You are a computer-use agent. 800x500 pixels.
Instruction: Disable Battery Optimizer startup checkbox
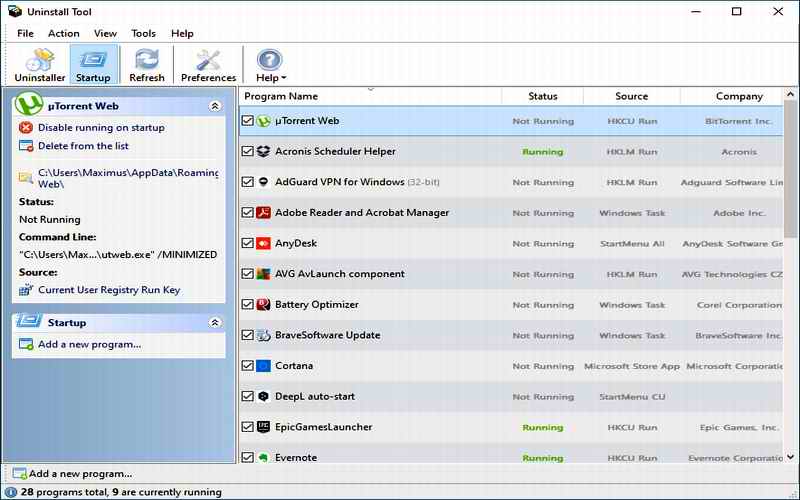pyautogui.click(x=248, y=305)
